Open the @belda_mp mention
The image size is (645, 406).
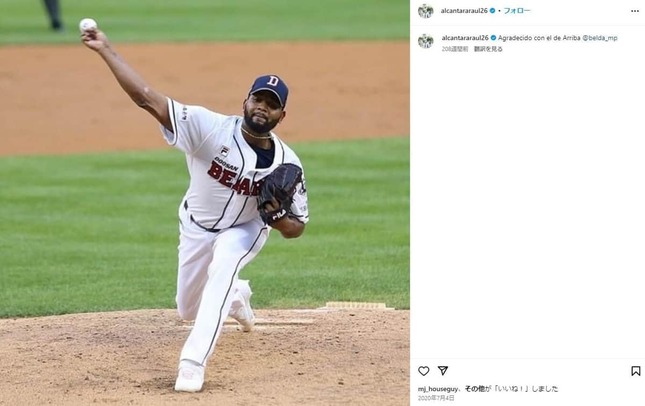tap(600, 38)
